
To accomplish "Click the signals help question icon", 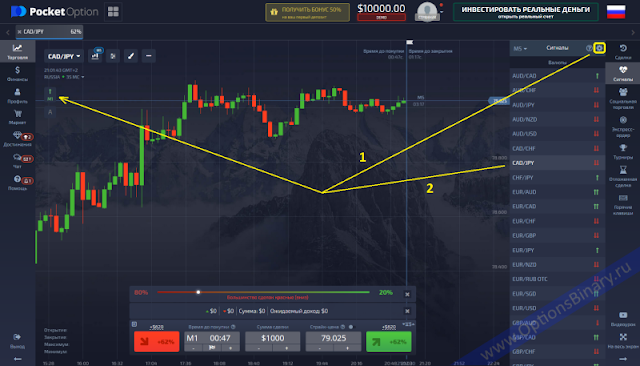I will (589, 48).
